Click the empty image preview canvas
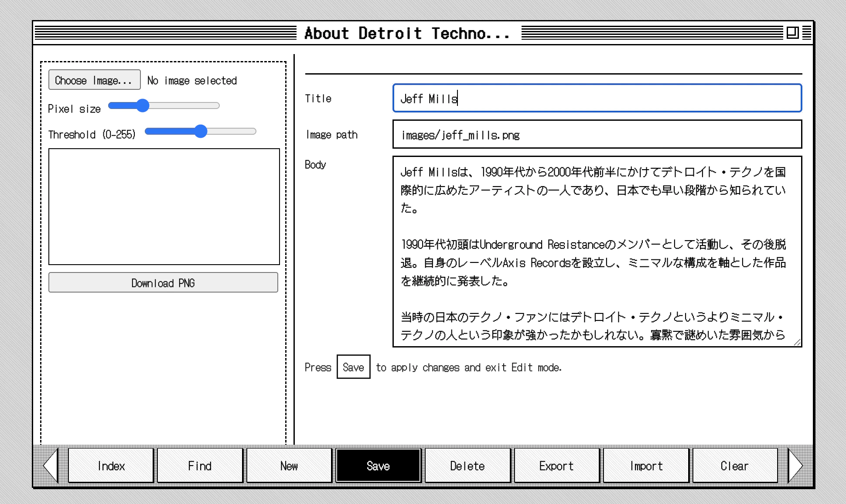846x504 pixels. tap(164, 207)
